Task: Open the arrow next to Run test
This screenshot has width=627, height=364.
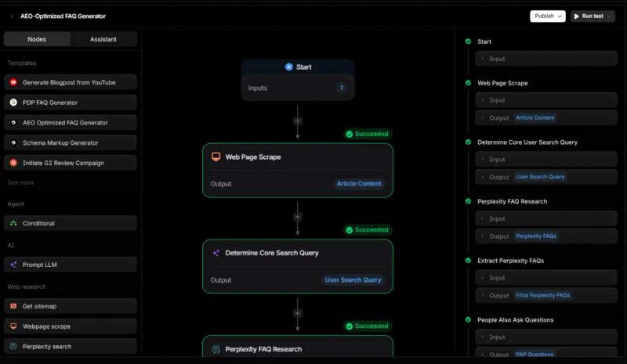Action: pos(610,16)
